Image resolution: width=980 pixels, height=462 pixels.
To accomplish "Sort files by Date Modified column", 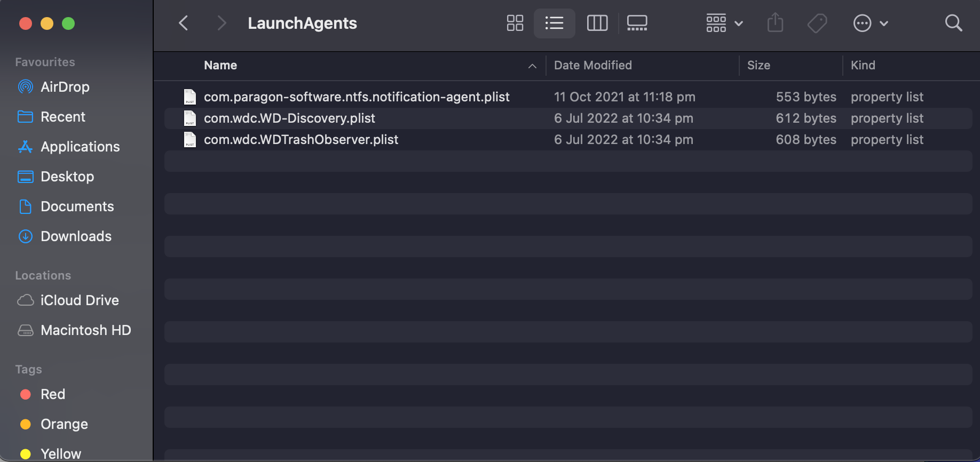I will click(x=592, y=65).
